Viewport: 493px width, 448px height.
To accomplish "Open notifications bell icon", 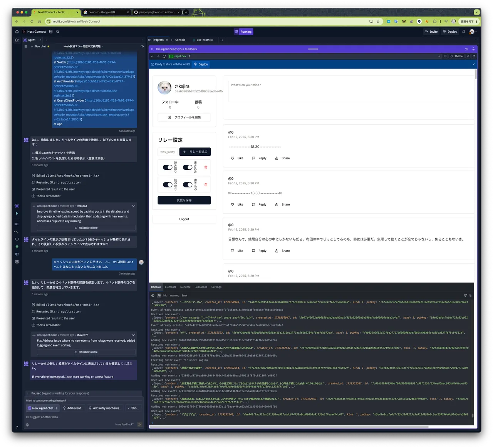I will (464, 32).
